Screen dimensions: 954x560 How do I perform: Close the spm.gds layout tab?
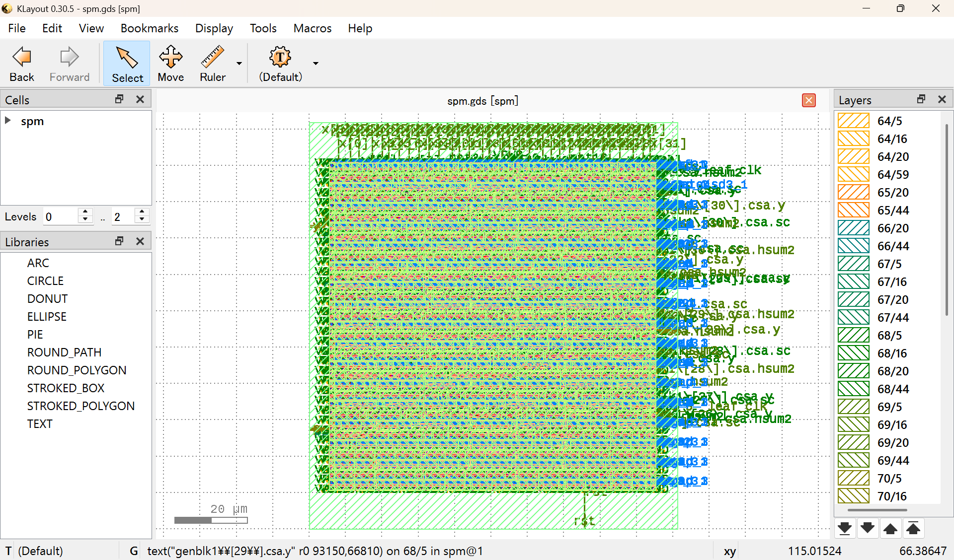(808, 100)
